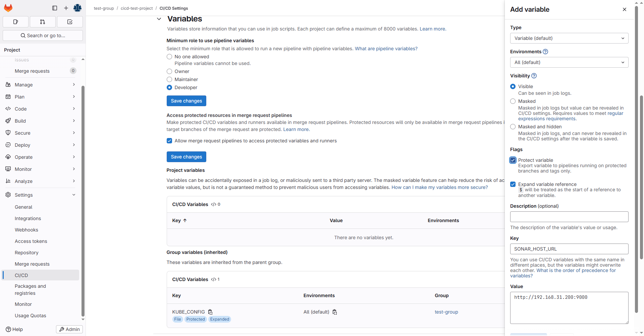Toggle Allow merge request pipelines checkbox
The height and width of the screenshot is (336, 644).
tap(169, 141)
